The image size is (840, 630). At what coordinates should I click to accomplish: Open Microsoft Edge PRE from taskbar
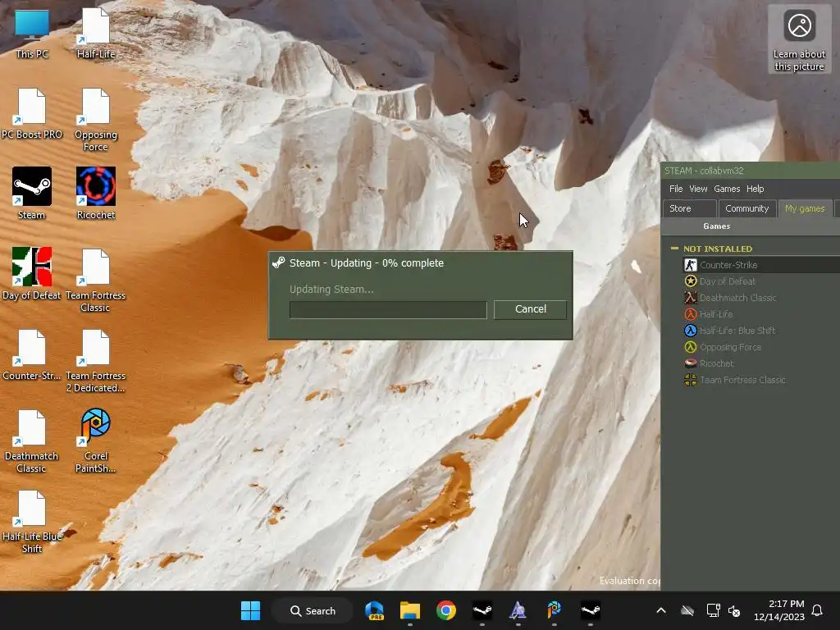coord(374,610)
